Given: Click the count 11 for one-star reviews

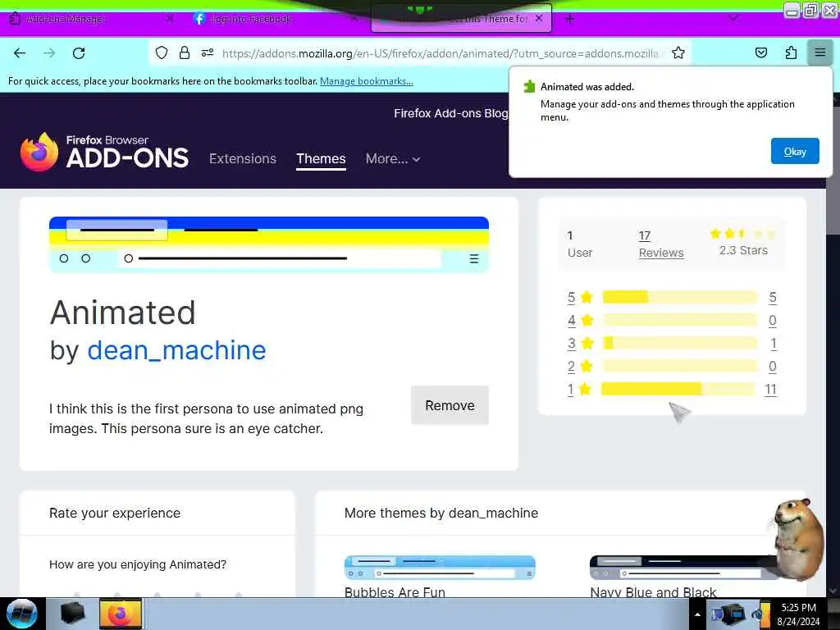Looking at the screenshot, I should tap(770, 390).
